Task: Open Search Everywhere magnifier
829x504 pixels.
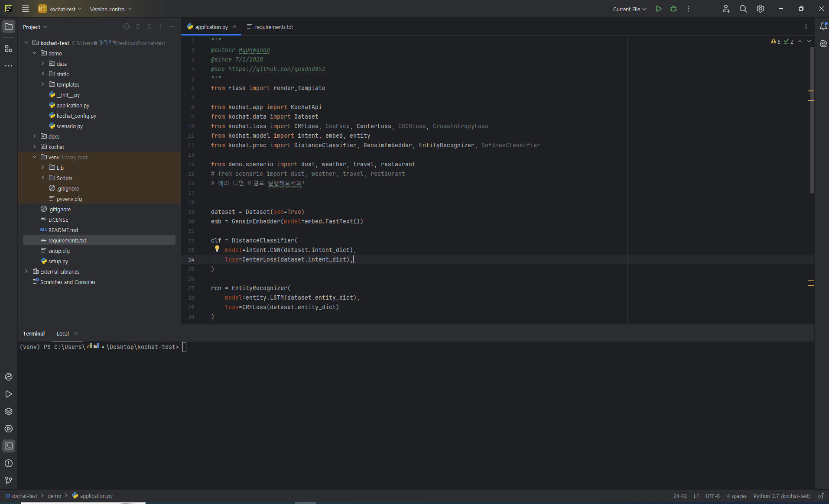Action: pos(743,9)
